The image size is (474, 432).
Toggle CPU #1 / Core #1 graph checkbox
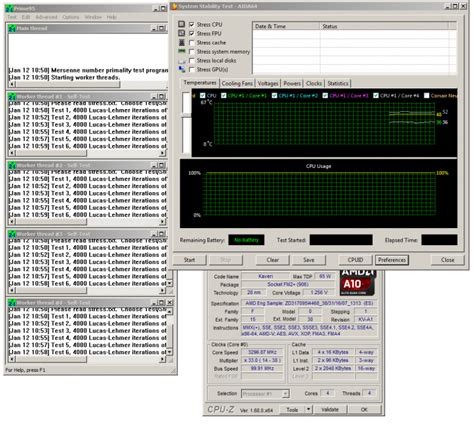[224, 96]
